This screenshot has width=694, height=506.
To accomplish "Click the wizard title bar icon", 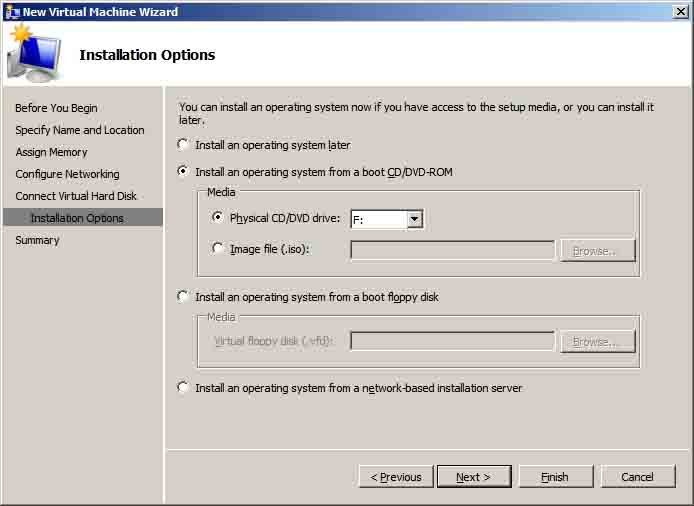I will (x=12, y=12).
